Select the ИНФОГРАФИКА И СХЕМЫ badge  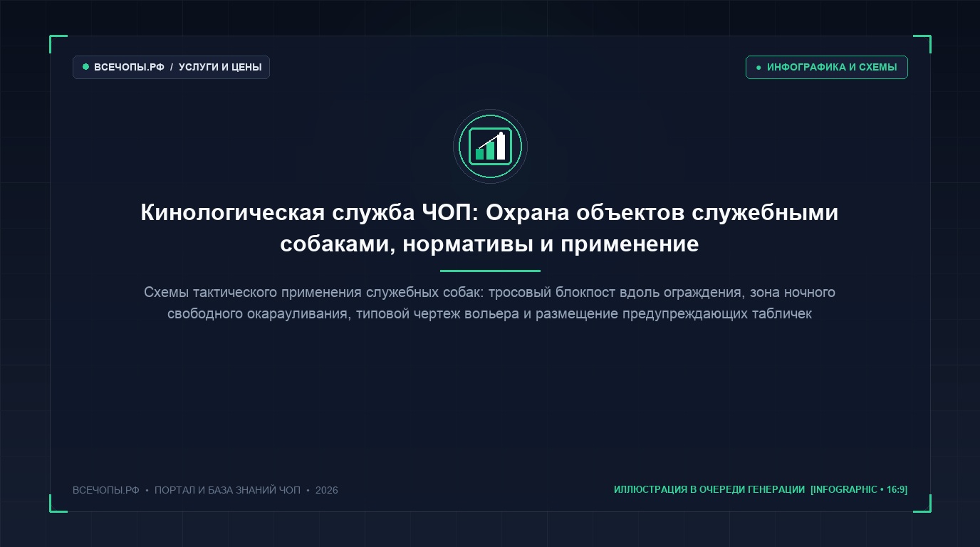click(x=826, y=68)
